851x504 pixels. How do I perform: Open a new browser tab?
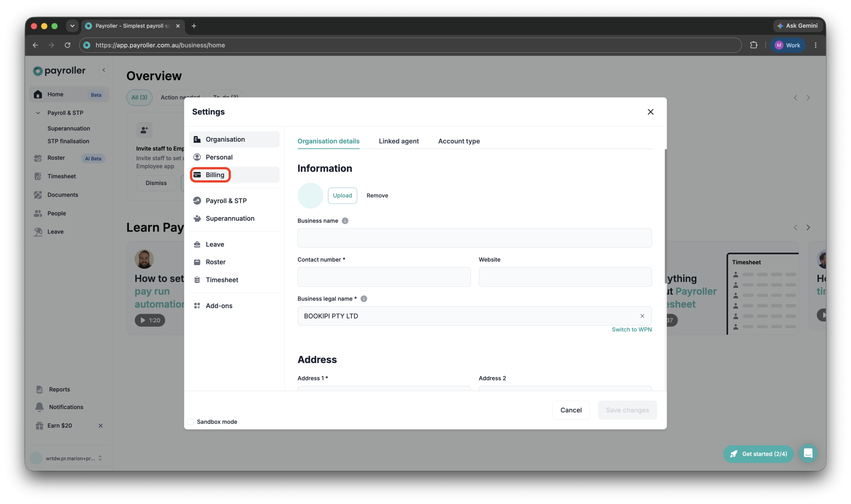tap(194, 26)
